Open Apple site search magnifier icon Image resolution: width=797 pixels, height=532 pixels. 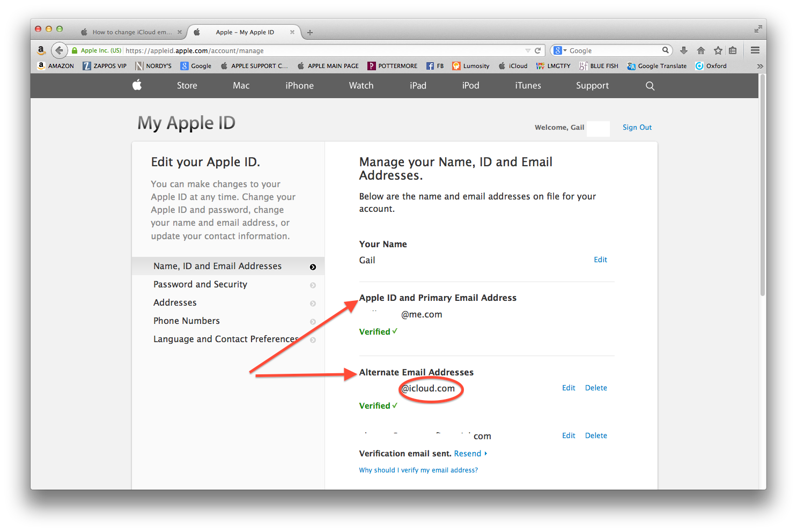coord(650,86)
